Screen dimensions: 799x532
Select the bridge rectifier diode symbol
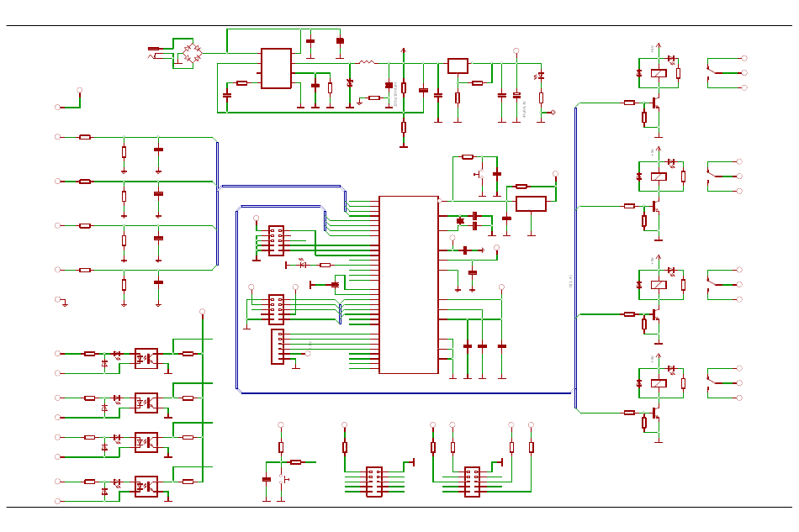(x=192, y=53)
